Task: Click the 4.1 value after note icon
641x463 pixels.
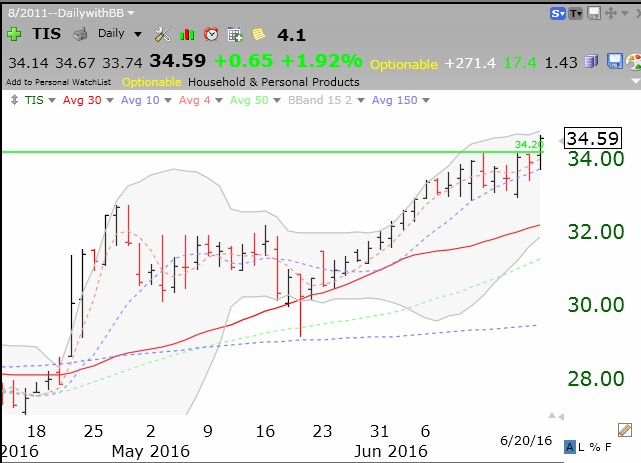Action: (x=291, y=35)
